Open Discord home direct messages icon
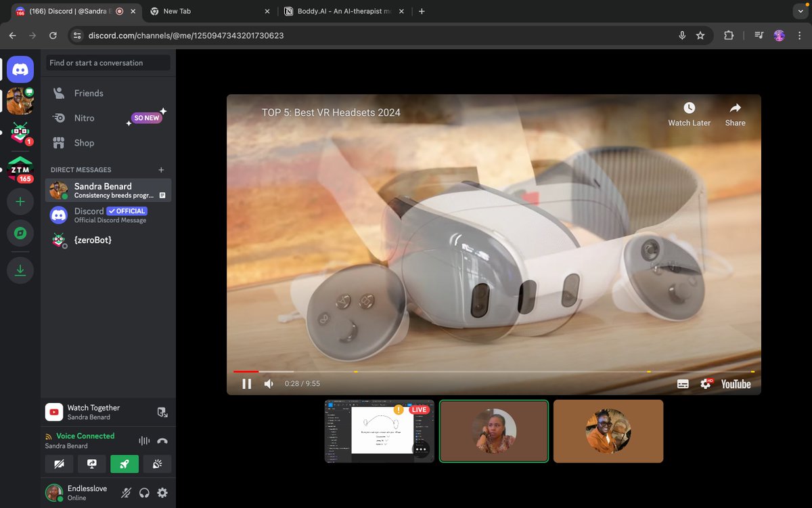The width and height of the screenshot is (812, 508). [20, 69]
